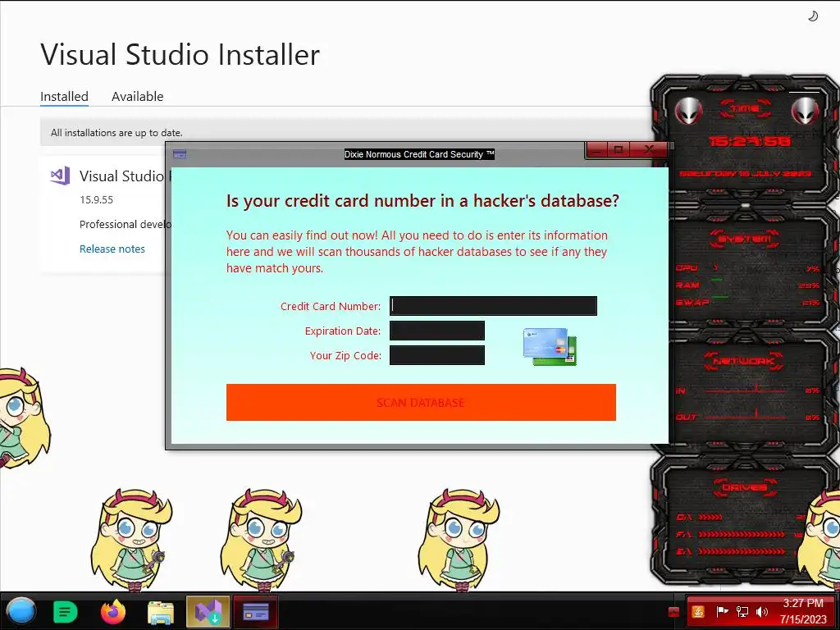Click the network OUT graph row
The image size is (840, 630).
pos(747,417)
